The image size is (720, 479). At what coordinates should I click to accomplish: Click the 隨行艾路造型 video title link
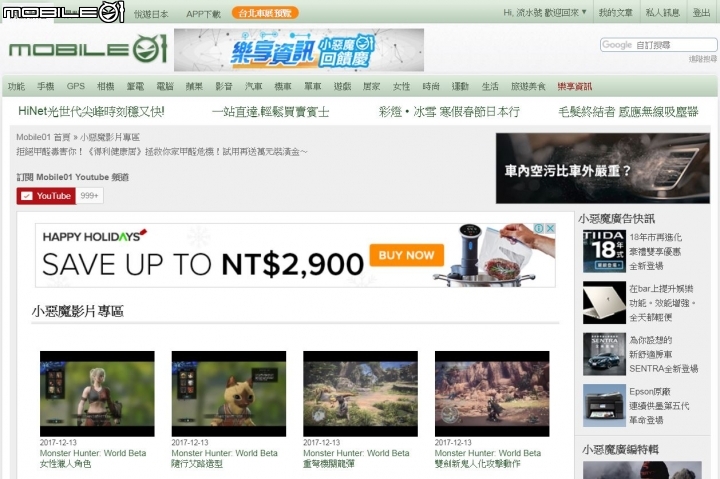[x=225, y=458]
